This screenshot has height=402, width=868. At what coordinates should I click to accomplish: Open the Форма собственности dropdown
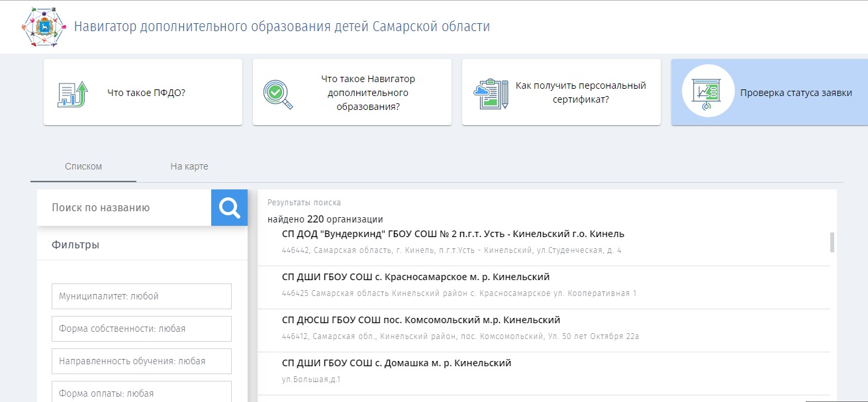click(x=141, y=328)
